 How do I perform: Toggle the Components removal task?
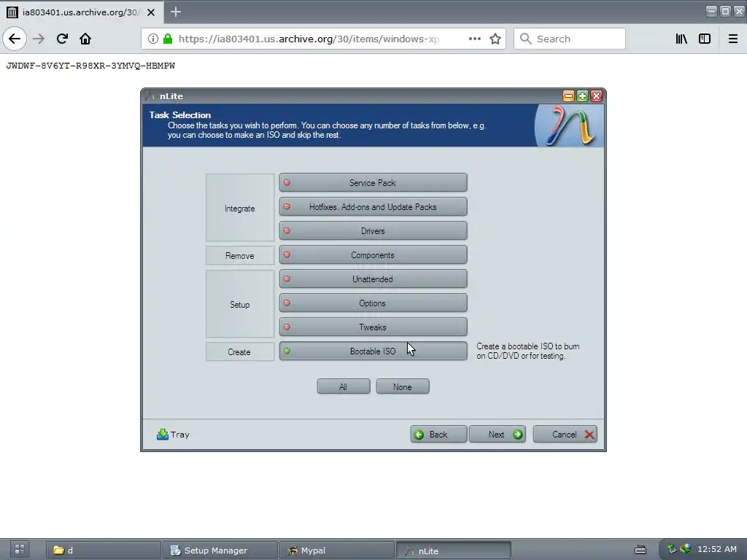(373, 255)
